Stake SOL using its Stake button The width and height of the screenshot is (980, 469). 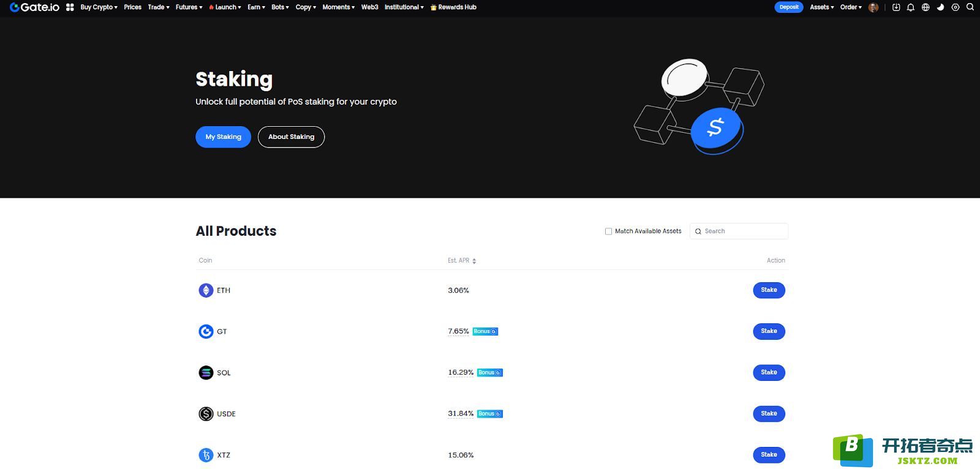pyautogui.click(x=769, y=372)
